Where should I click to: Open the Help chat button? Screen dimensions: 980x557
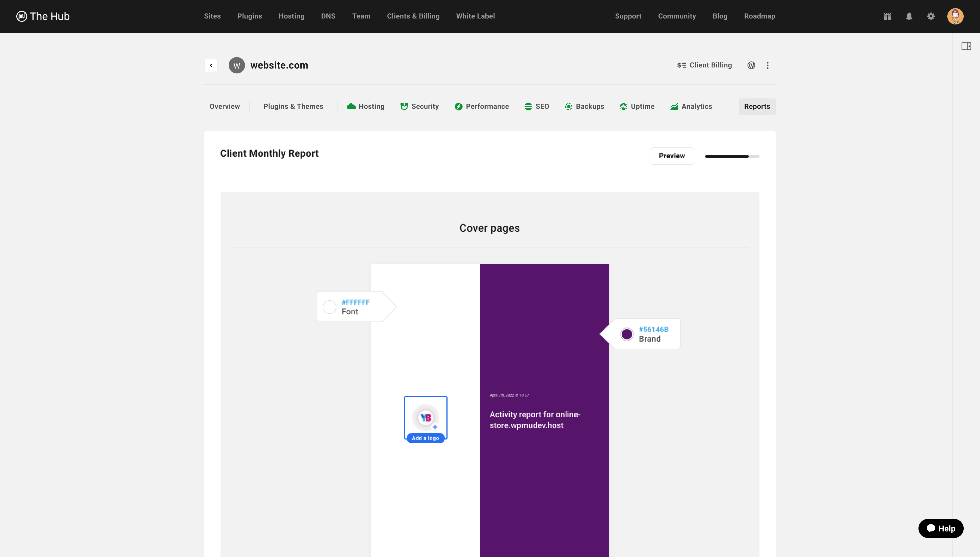pos(941,528)
